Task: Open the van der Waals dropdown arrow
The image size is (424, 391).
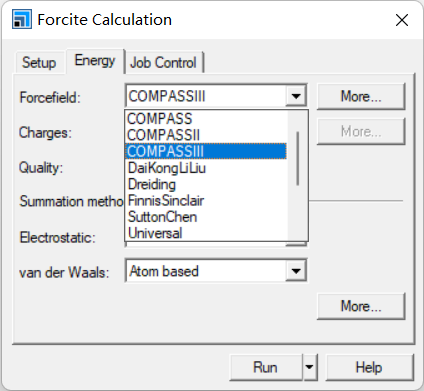Action: (296, 271)
